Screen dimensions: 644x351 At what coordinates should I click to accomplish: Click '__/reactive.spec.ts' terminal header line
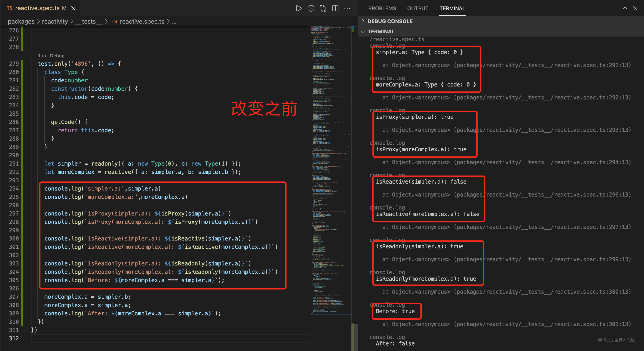(x=393, y=39)
